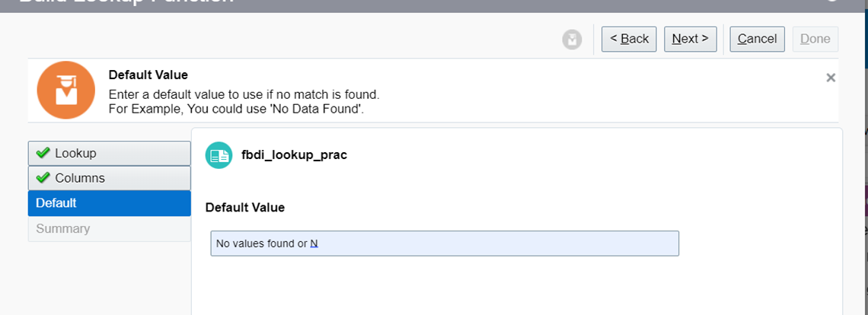Click the grayed-out Done button
Screen dimensions: 868x315
tap(815, 39)
